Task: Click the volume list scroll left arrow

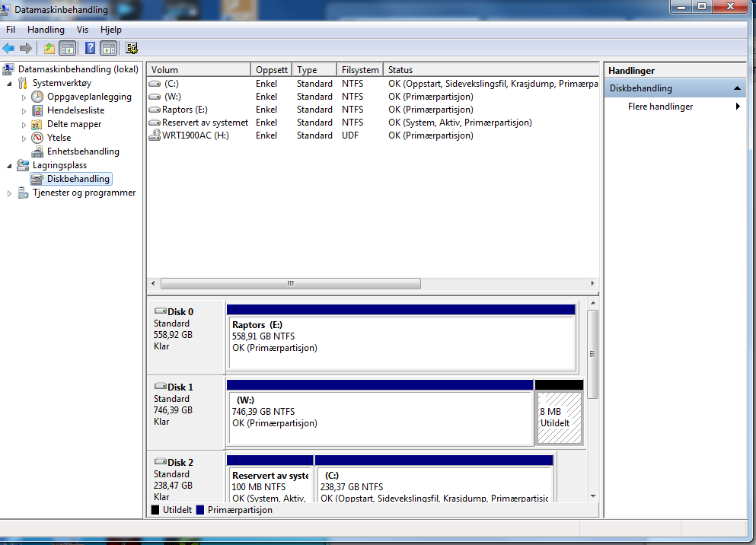Action: pos(153,283)
